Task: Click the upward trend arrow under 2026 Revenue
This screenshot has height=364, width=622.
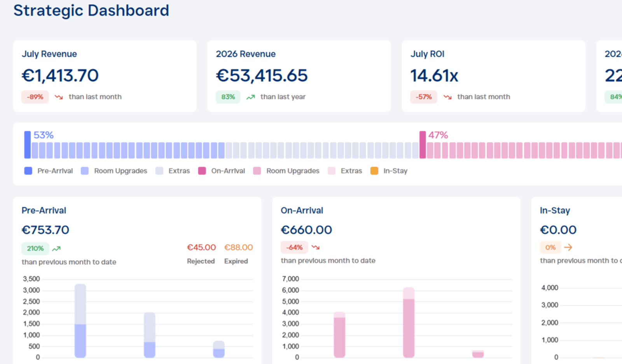Action: [x=251, y=97]
